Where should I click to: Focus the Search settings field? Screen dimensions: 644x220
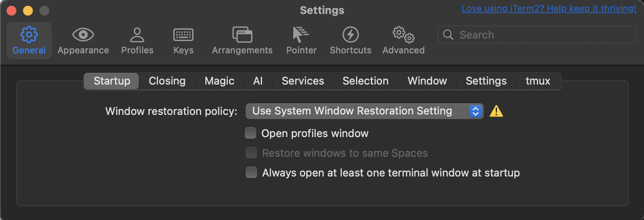pyautogui.click(x=537, y=35)
